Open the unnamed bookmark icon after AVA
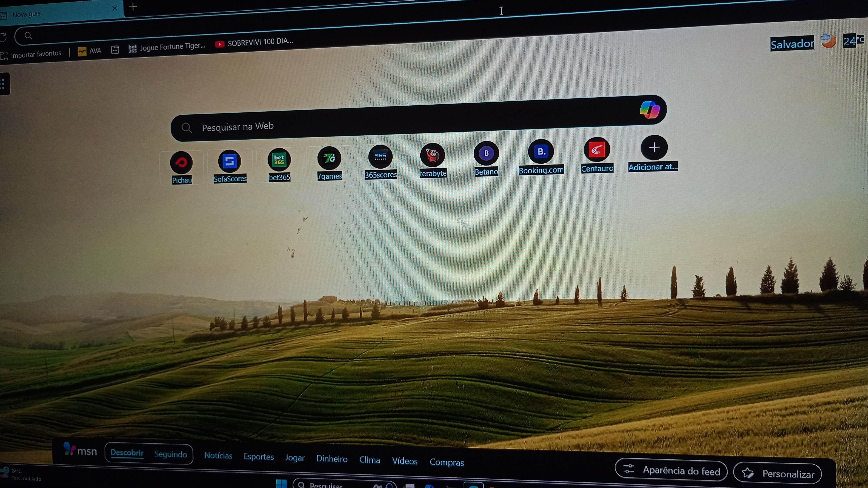Viewport: 868px width, 488px height. [115, 50]
